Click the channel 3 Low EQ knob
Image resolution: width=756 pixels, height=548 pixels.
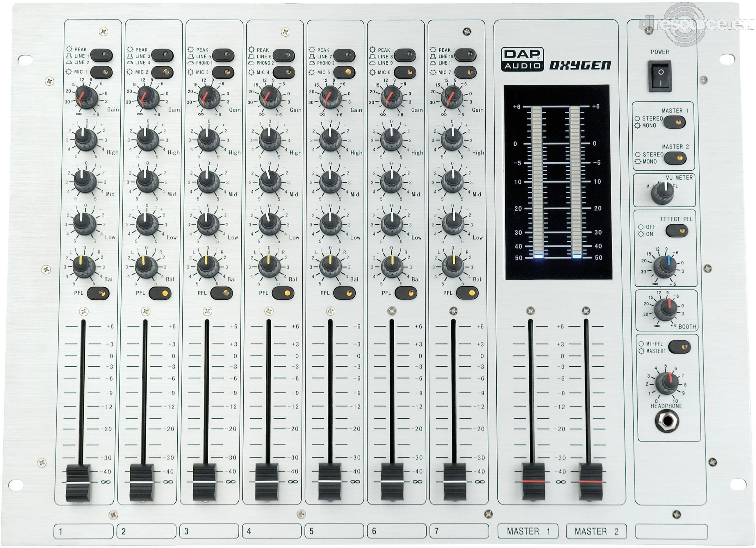208,224
